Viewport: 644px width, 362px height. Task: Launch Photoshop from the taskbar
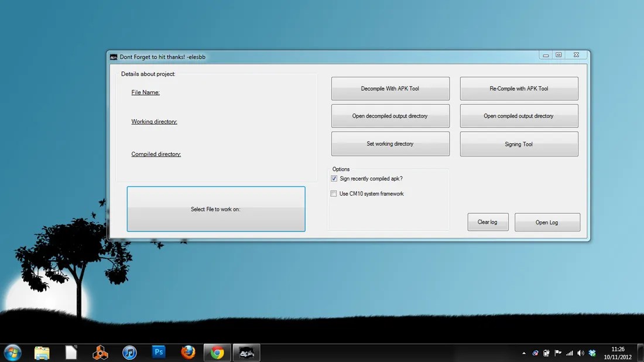click(x=159, y=353)
